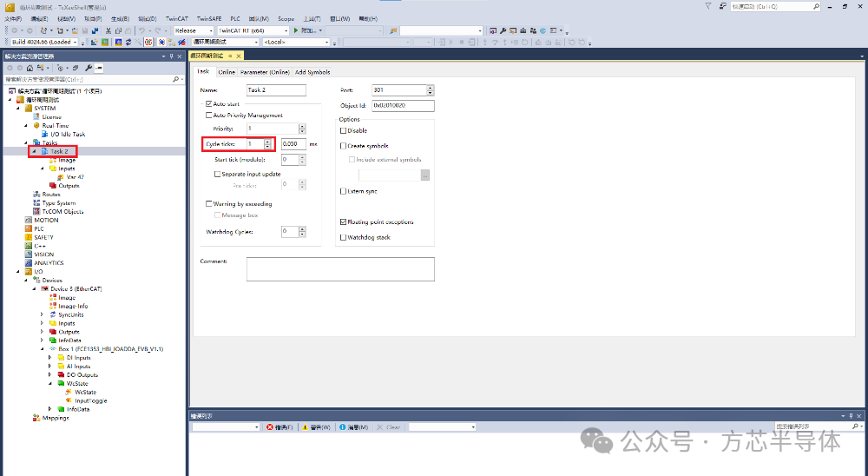
Task: Select the Routes tree node
Action: (x=51, y=195)
